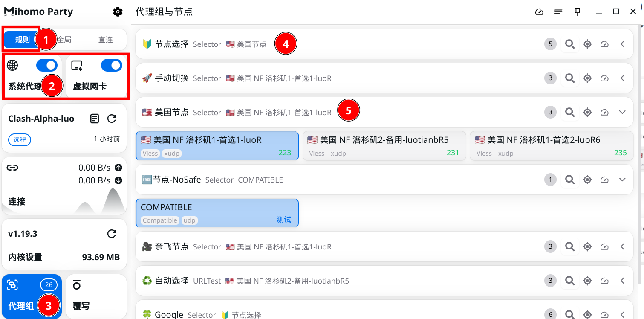
Task: Collapse the 美国节点 proxy group
Action: click(622, 112)
